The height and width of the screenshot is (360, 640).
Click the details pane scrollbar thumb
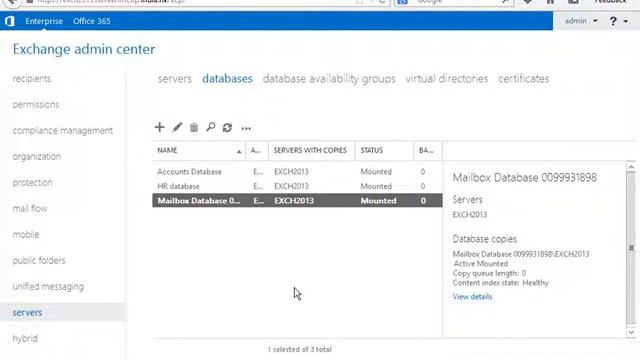point(631,248)
